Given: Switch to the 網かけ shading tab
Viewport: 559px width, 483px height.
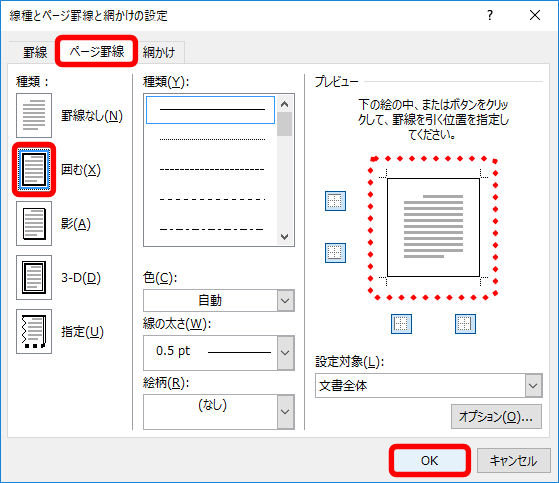Looking at the screenshot, I should 159,53.
